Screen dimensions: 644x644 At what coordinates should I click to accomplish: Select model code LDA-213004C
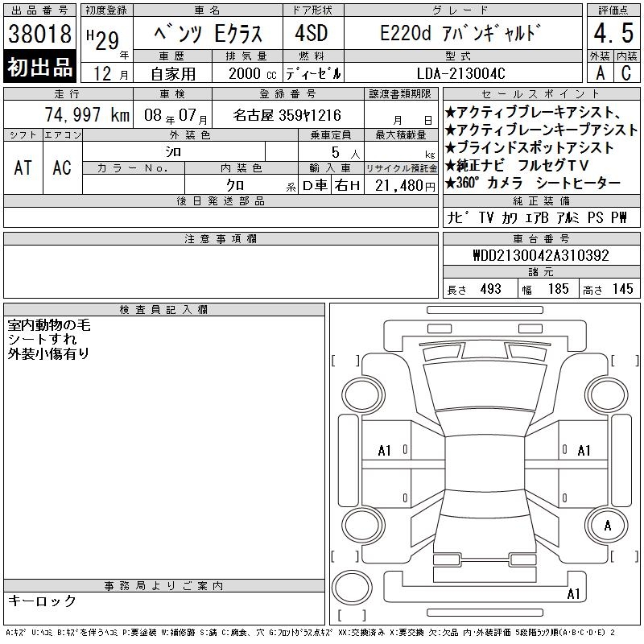pos(460,74)
